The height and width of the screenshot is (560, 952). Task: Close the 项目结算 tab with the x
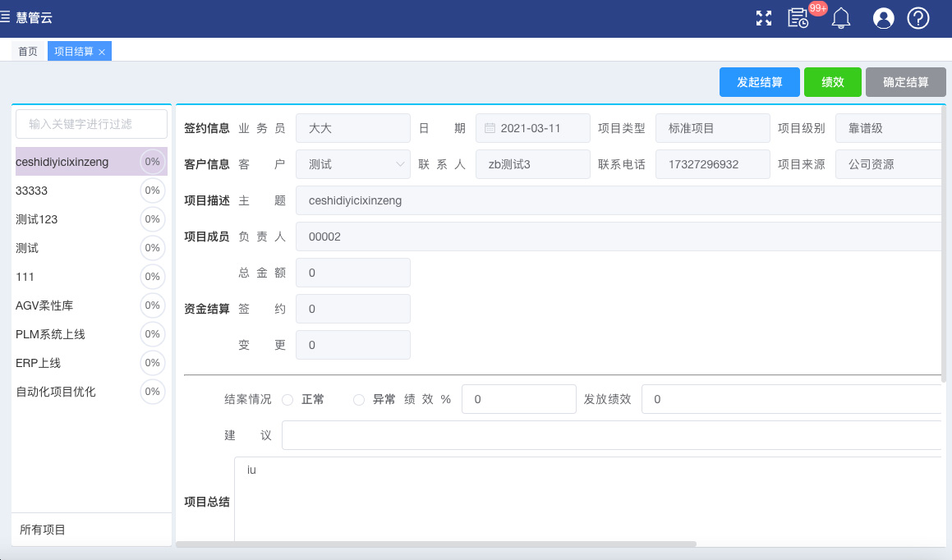[102, 53]
